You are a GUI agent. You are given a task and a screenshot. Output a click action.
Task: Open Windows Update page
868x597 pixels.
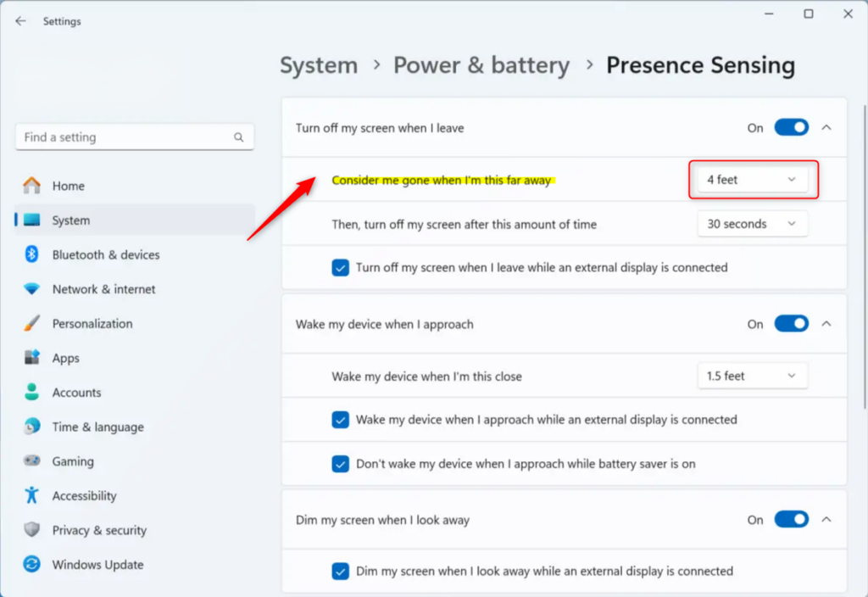(135, 564)
